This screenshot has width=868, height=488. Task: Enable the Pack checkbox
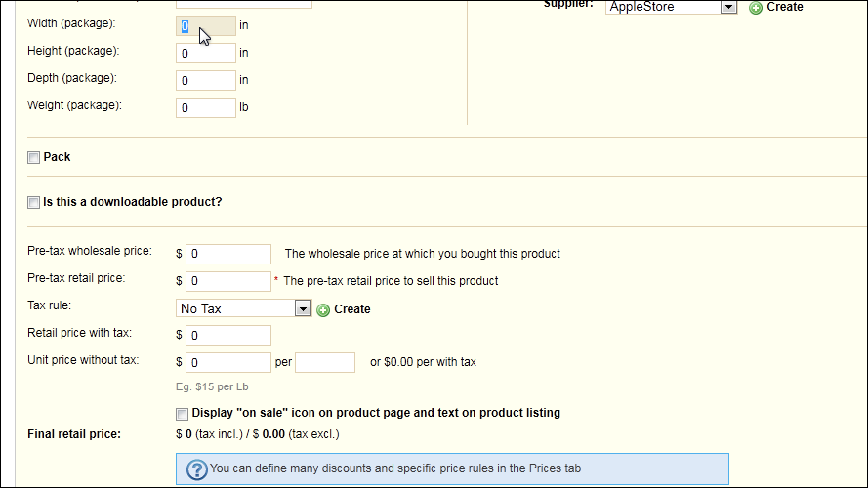34,158
